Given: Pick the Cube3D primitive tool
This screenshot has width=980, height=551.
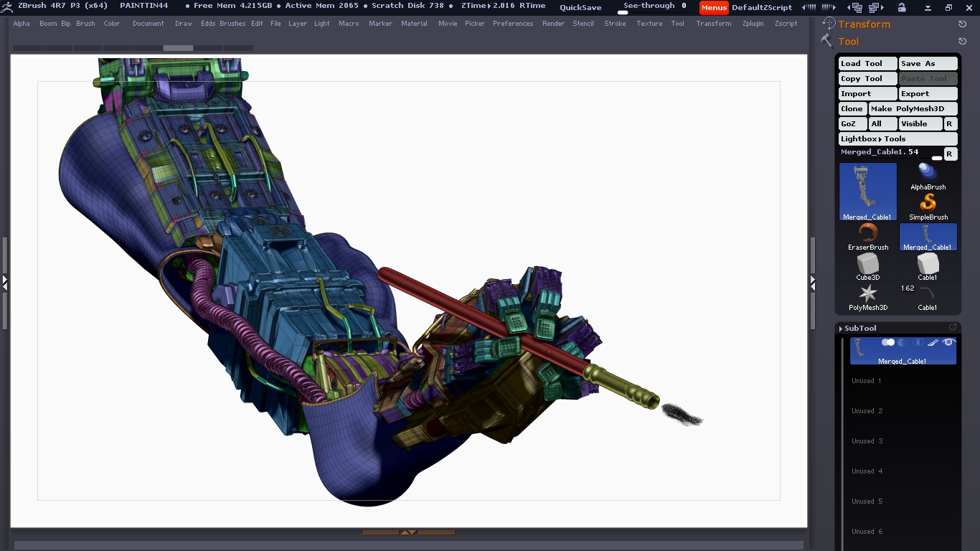Looking at the screenshot, I should 868,263.
